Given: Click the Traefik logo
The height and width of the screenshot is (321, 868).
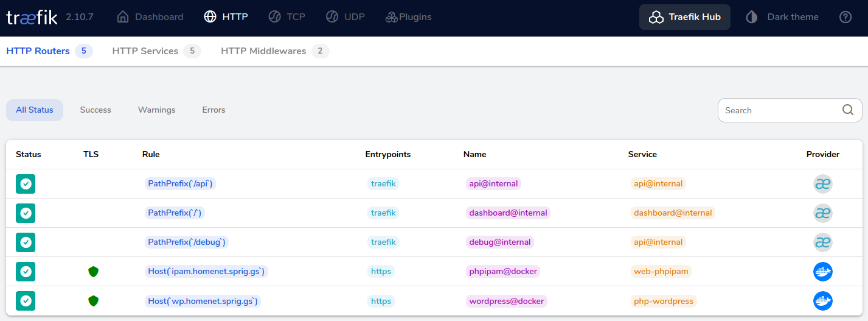Looking at the screenshot, I should pos(32,17).
